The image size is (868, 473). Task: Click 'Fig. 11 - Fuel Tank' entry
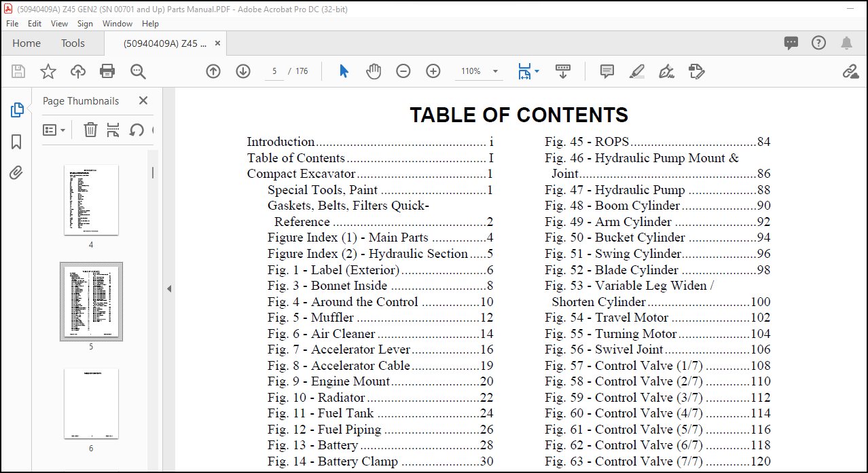point(380,413)
